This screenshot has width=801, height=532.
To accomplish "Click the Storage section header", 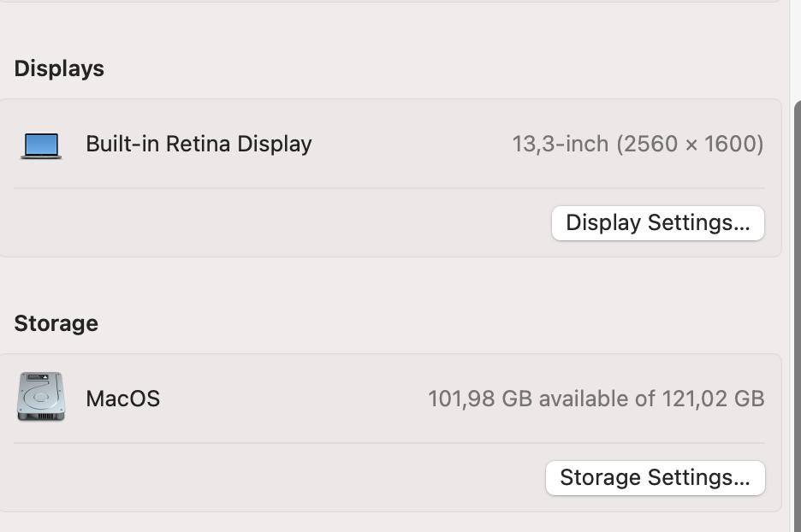I will click(56, 323).
